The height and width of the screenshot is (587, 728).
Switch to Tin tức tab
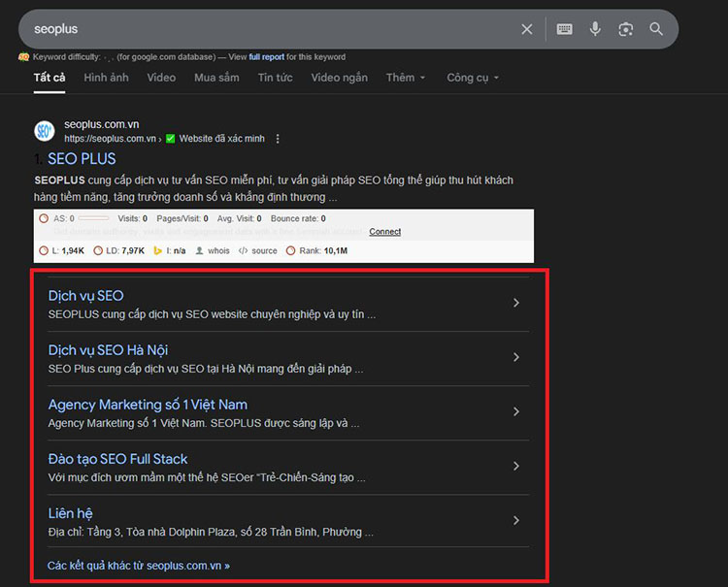pyautogui.click(x=276, y=78)
